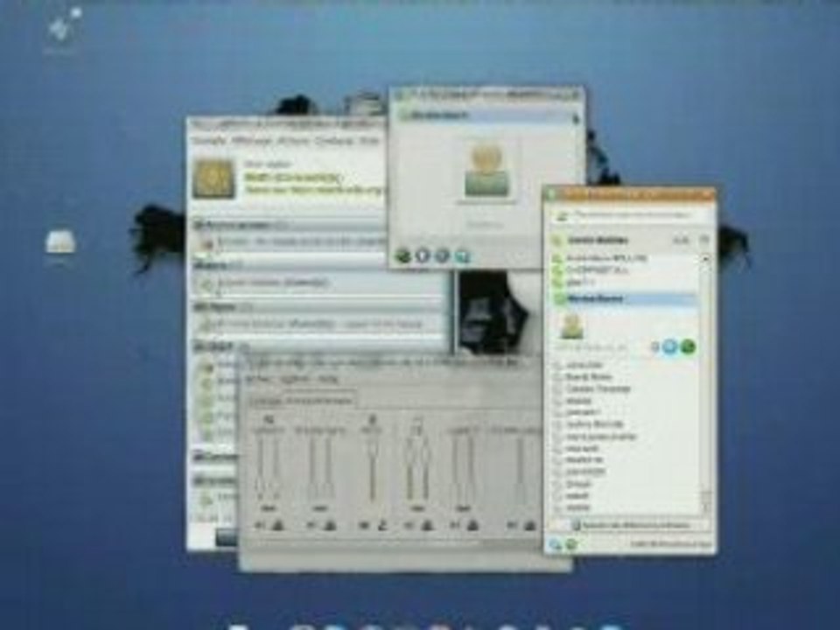840x630 pixels.
Task: Click the golden profile picture in the back-left window
Action: (214, 178)
